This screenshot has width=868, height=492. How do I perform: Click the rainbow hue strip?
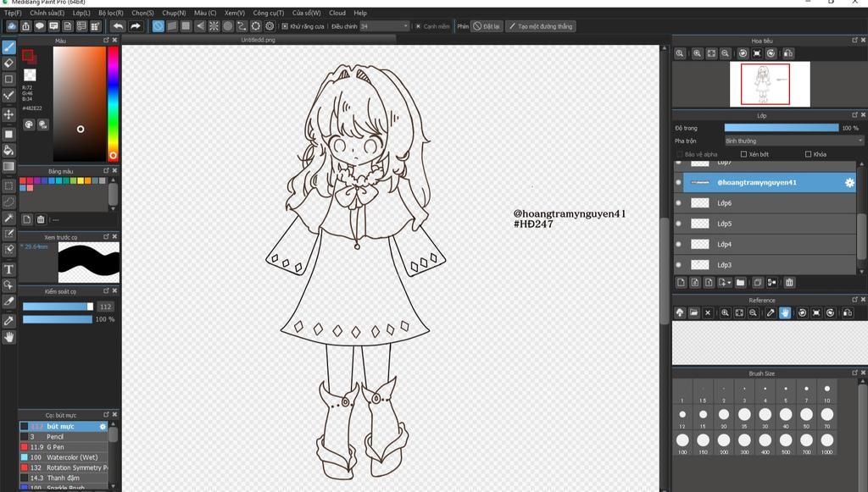click(x=113, y=103)
